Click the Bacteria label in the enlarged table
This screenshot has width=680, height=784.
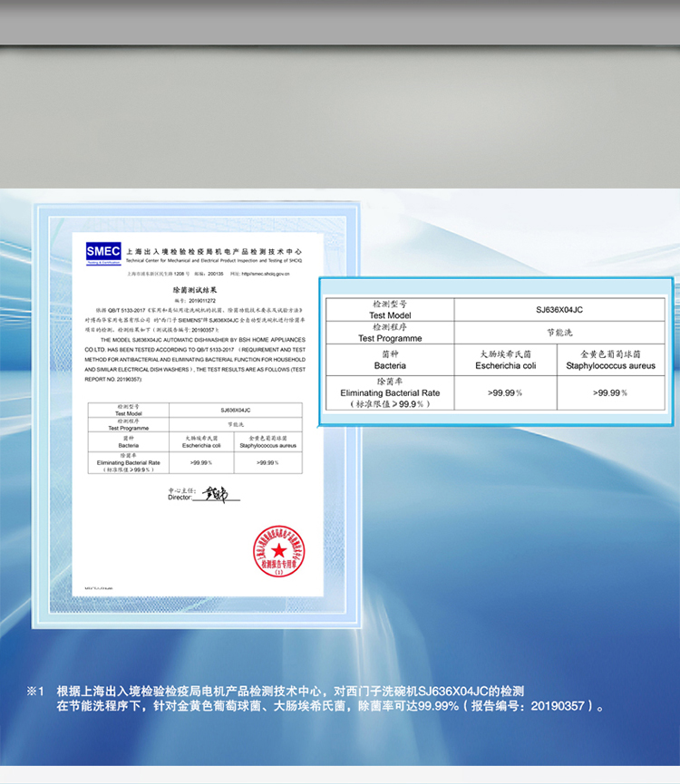tap(390, 365)
